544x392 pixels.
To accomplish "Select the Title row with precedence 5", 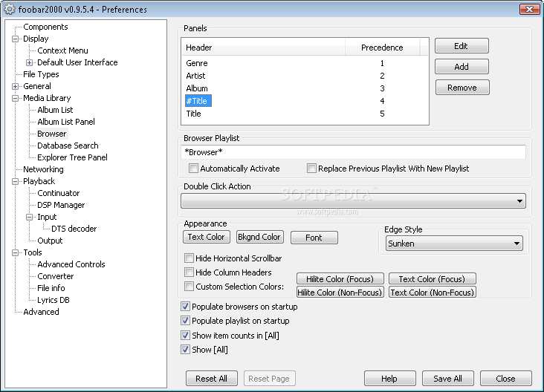I will (305, 114).
